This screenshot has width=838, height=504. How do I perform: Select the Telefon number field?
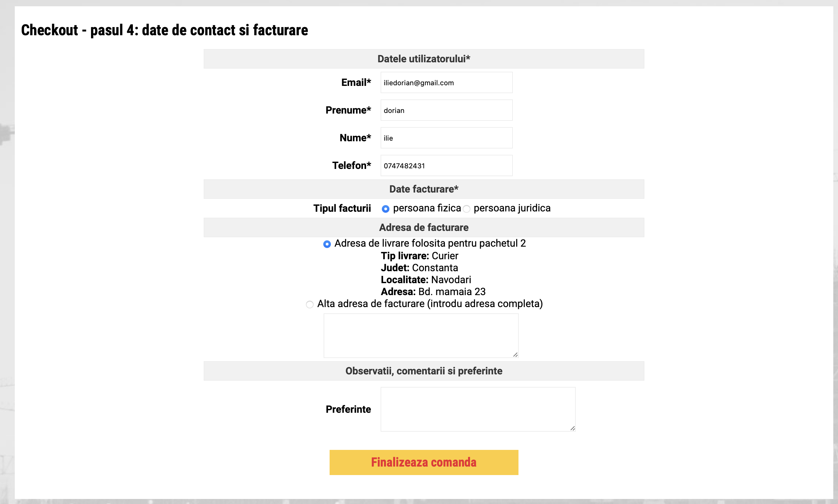[x=446, y=166]
